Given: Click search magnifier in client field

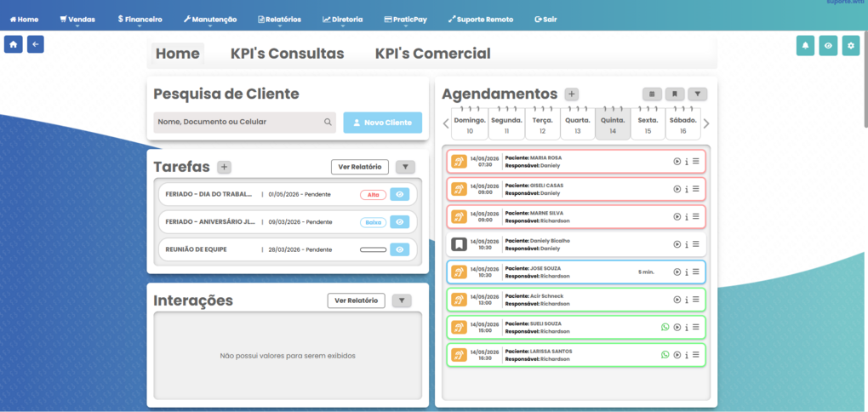Looking at the screenshot, I should 328,123.
